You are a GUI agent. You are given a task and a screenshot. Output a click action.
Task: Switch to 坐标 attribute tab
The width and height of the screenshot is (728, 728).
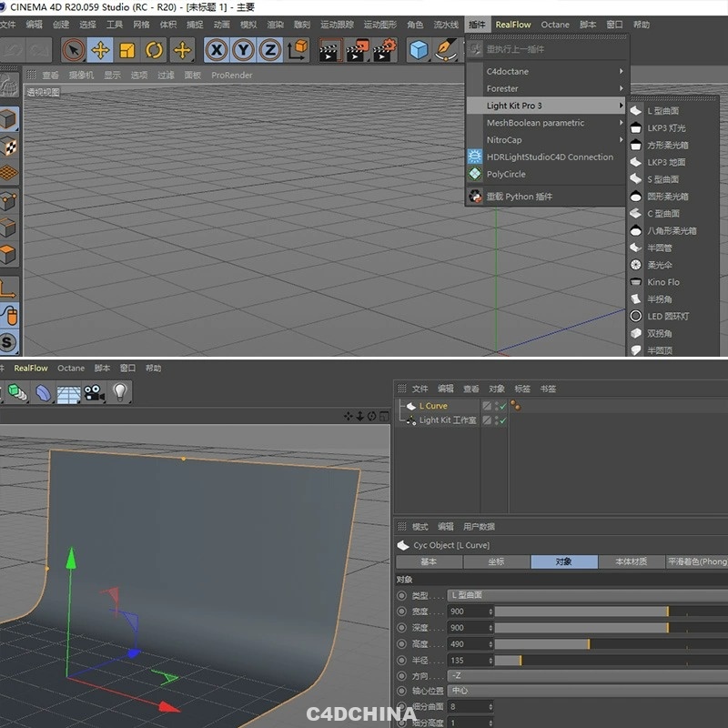click(496, 561)
